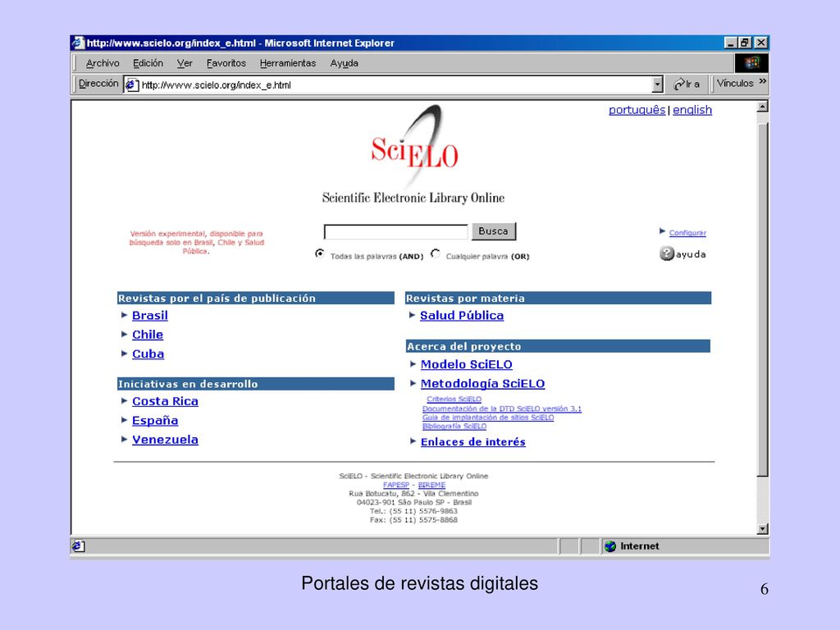Viewport: 840px width, 630px height.
Task: Open the Brasil journals link
Action: click(150, 316)
